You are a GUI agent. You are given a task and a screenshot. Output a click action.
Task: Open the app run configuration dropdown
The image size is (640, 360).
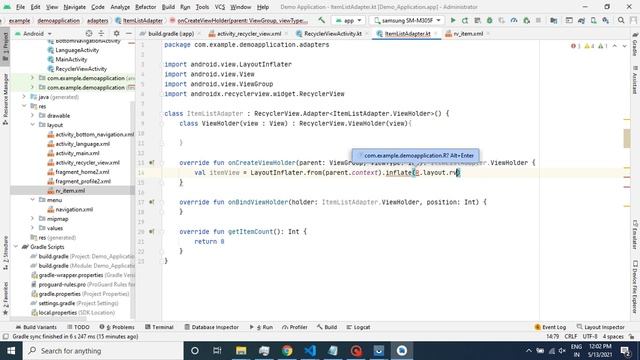click(348, 20)
